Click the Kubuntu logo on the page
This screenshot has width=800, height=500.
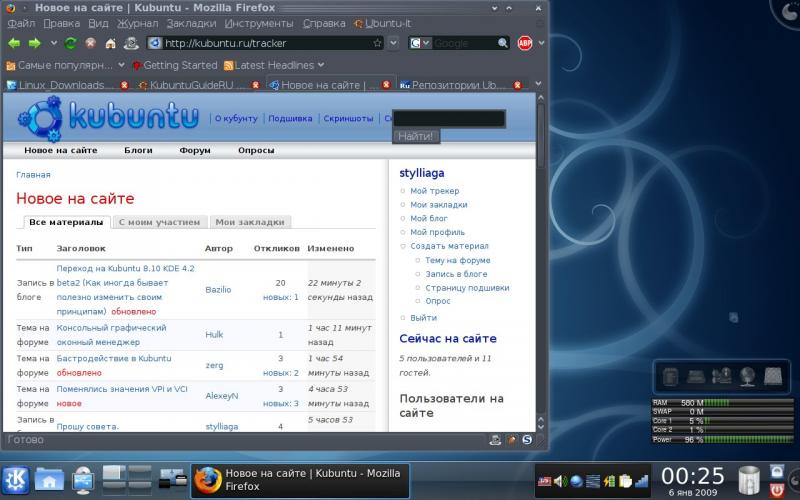(108, 118)
